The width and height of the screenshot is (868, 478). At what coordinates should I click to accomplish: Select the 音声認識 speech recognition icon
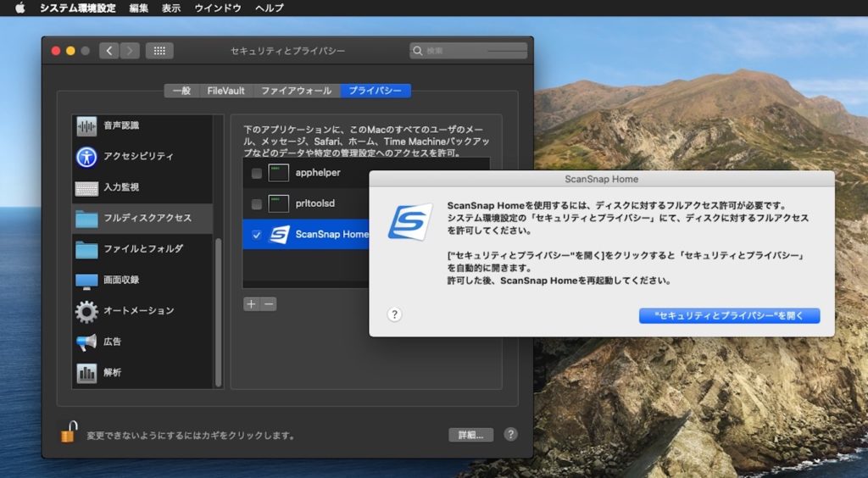coord(86,126)
